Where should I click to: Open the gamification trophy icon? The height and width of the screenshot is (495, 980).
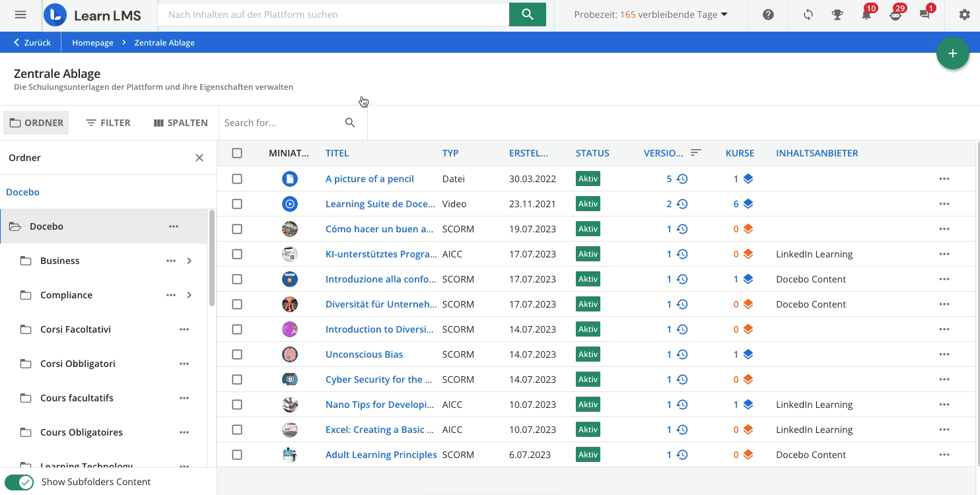pyautogui.click(x=837, y=15)
